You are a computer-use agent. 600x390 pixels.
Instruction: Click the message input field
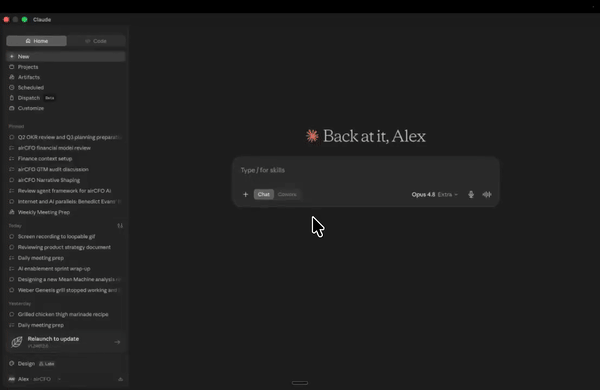(x=365, y=170)
